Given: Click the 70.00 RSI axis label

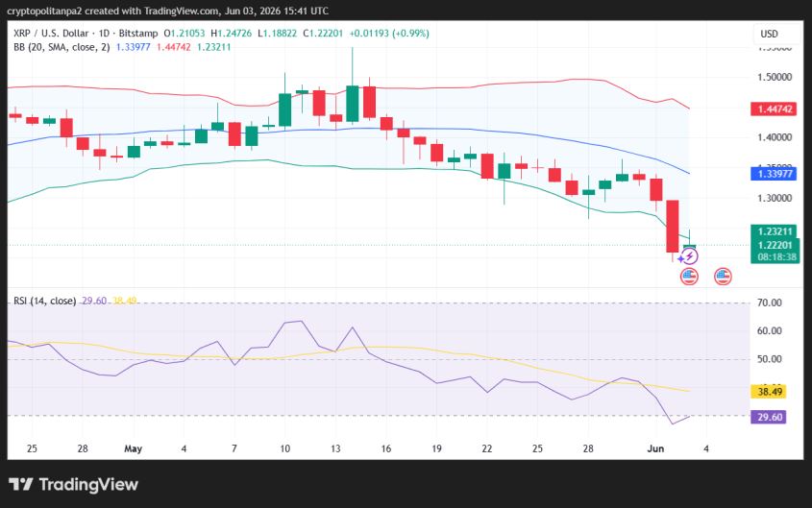Looking at the screenshot, I should [770, 303].
